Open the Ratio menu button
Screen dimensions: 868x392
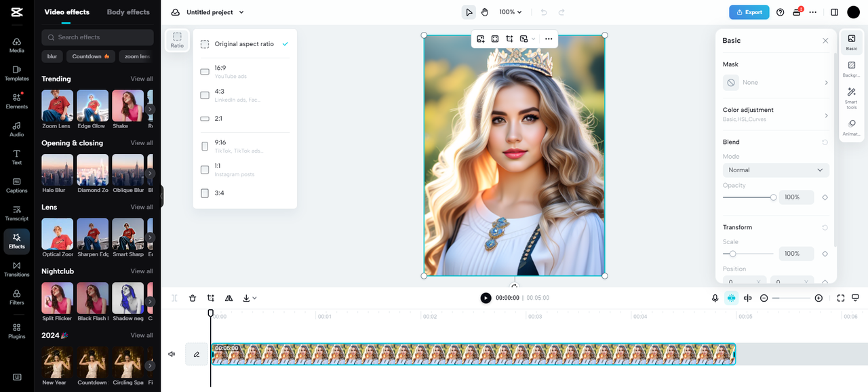(x=177, y=40)
